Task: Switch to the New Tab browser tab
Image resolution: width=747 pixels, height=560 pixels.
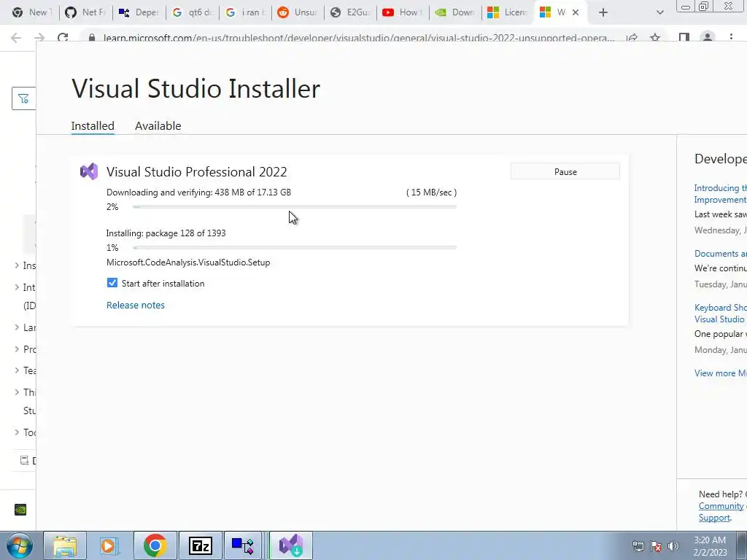Action: coord(32,12)
